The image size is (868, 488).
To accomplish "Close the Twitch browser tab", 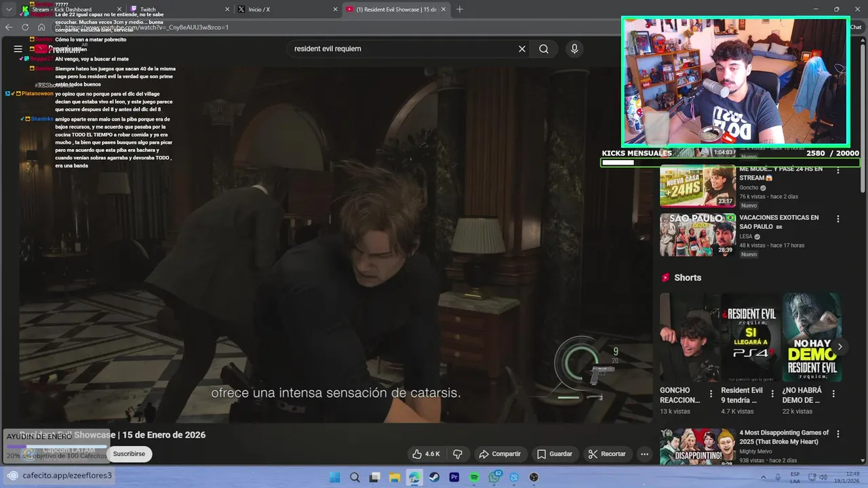I will click(x=227, y=9).
